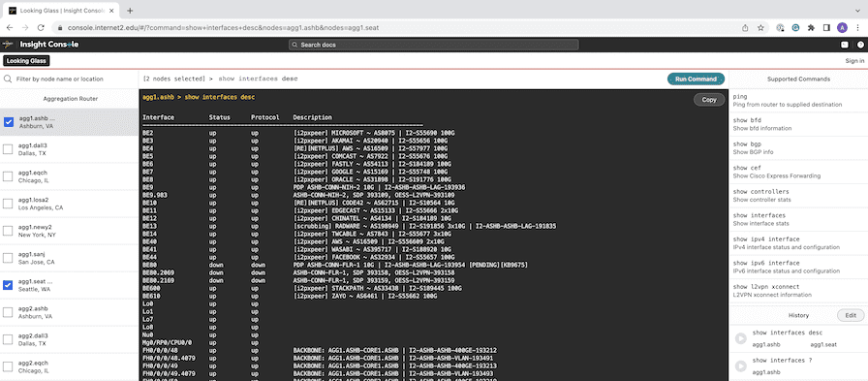Go back in the browser
Image resolution: width=868 pixels, height=381 pixels.
point(10,27)
